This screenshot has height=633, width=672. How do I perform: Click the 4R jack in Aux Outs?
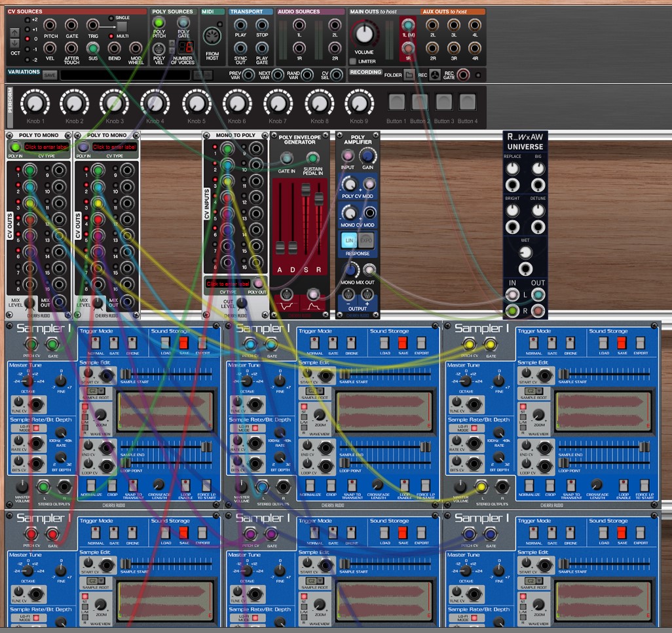[474, 48]
